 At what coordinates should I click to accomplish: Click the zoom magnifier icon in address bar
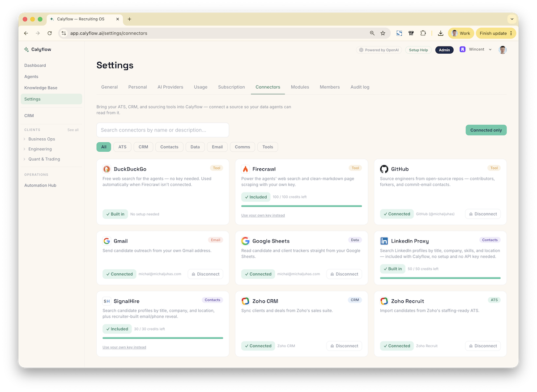tap(372, 33)
